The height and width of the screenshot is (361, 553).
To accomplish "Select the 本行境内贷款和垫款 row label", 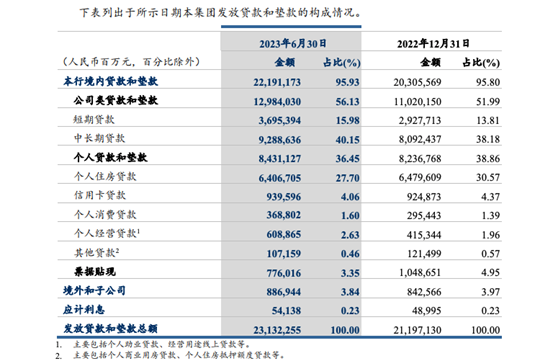I will pos(110,81).
